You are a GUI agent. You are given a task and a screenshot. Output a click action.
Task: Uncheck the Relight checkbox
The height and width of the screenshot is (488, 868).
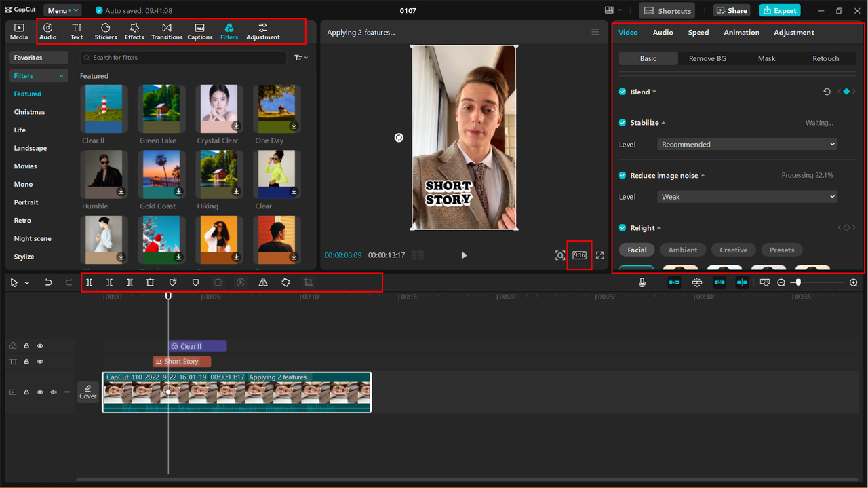click(623, 228)
